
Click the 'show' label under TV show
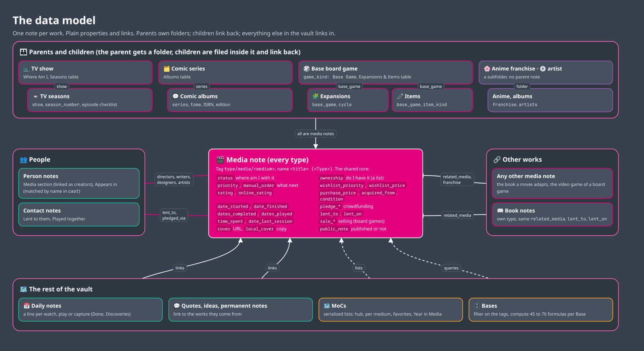[x=62, y=87]
